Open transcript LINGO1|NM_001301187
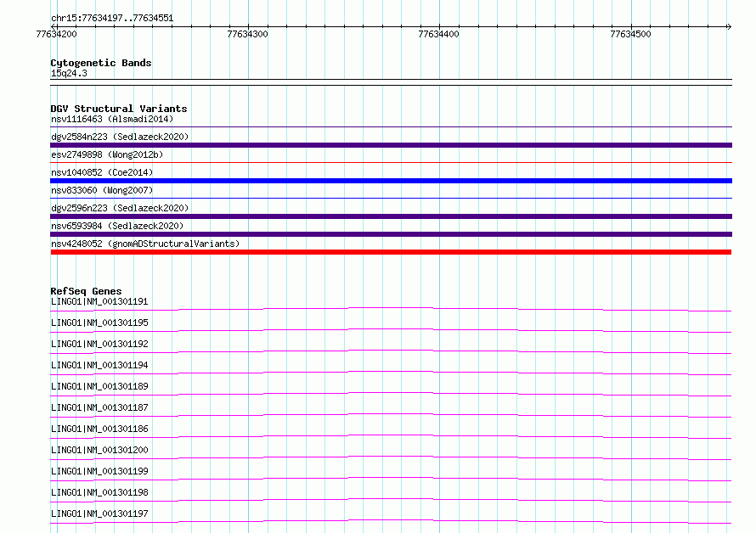This screenshot has height=533, width=756. pyautogui.click(x=99, y=407)
